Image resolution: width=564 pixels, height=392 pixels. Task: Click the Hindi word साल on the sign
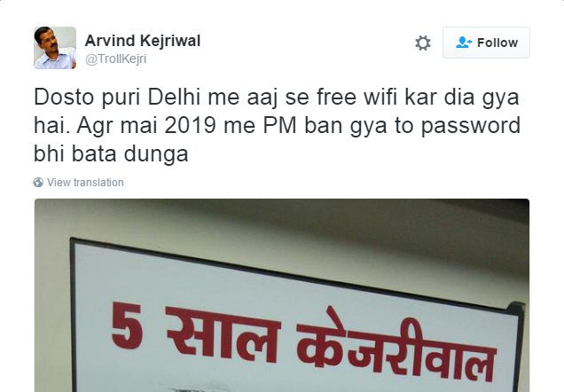click(x=223, y=333)
